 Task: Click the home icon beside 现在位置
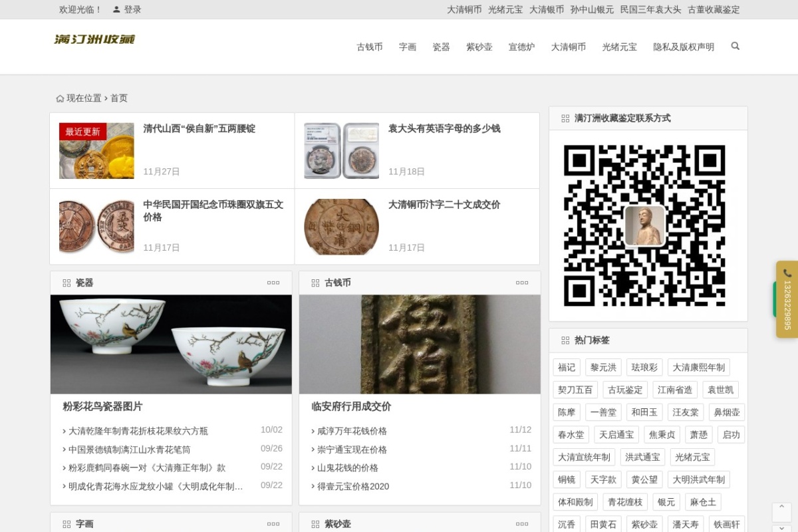[x=60, y=98]
